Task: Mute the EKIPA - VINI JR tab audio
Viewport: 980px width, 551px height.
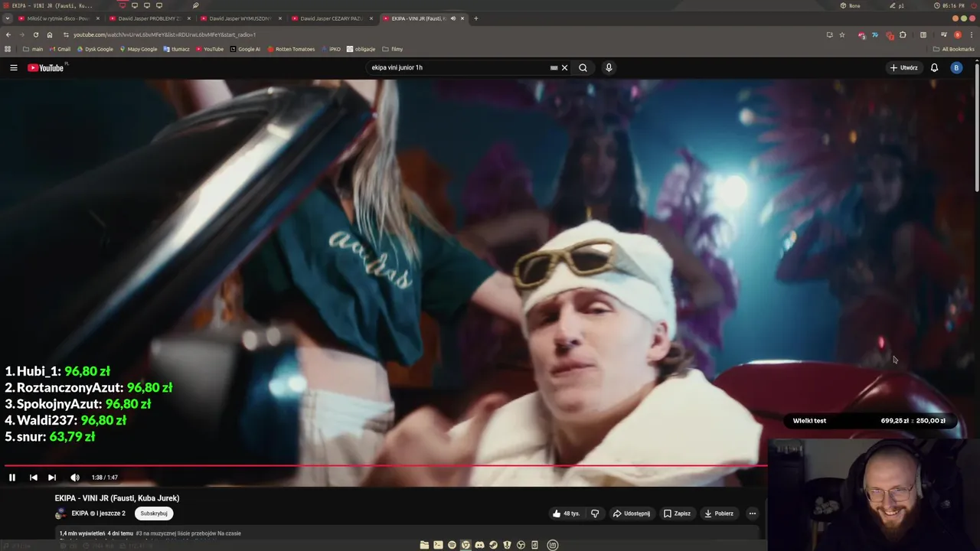Action: pyautogui.click(x=452, y=18)
